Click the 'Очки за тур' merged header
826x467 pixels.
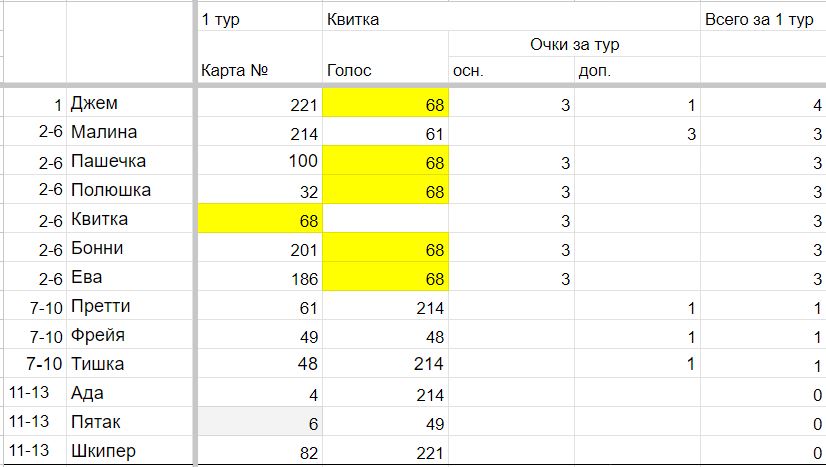click(x=574, y=44)
